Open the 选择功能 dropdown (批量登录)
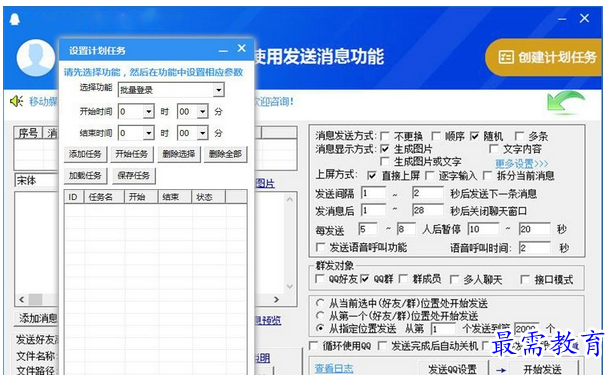613x375 pixels. point(171,90)
